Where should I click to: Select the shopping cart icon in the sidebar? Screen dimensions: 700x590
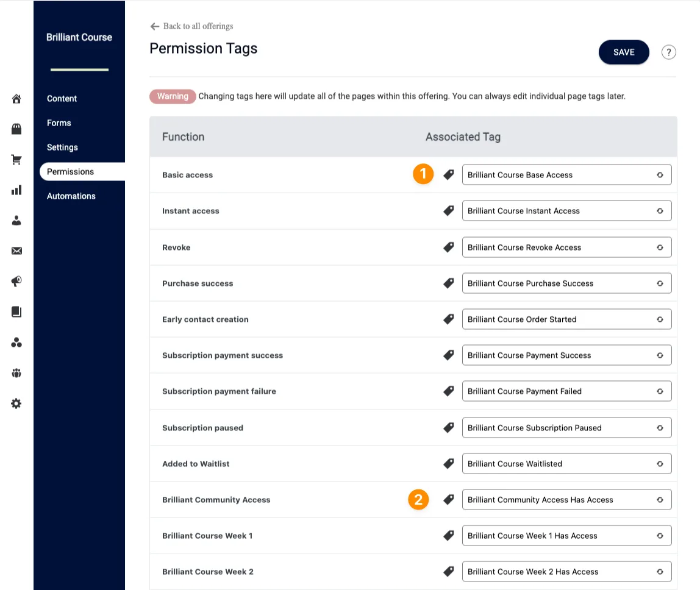pos(16,159)
